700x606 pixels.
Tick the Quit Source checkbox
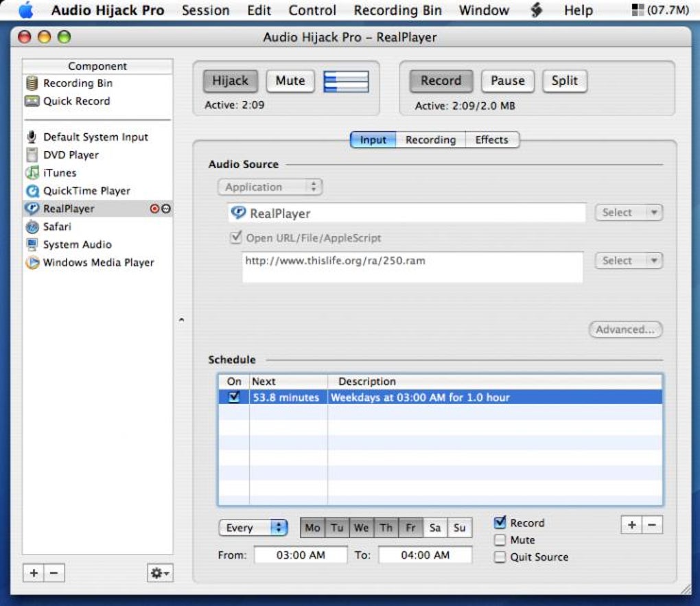click(x=500, y=557)
